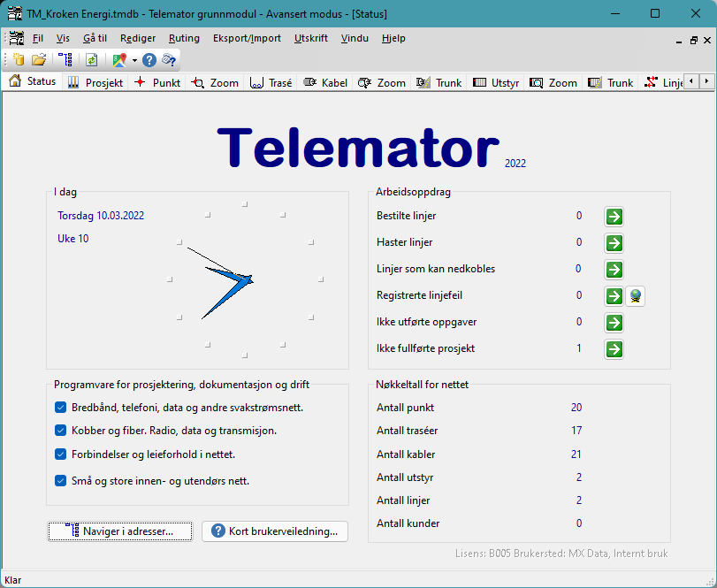Toggle Bredbånd, telefoni, data checkbox

pyautogui.click(x=60, y=408)
